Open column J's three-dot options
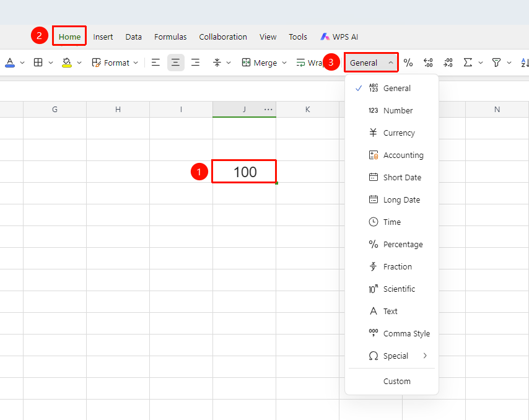The height and width of the screenshot is (420, 529). point(268,109)
